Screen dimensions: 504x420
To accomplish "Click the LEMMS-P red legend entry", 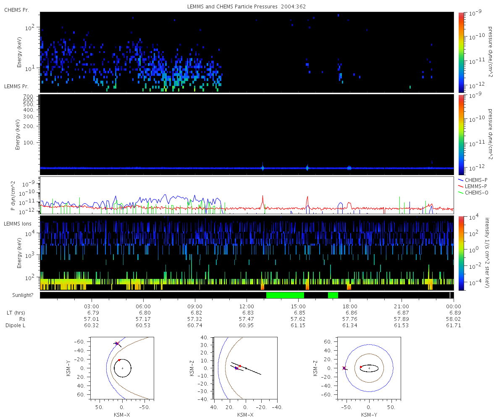I will [x=475, y=186].
